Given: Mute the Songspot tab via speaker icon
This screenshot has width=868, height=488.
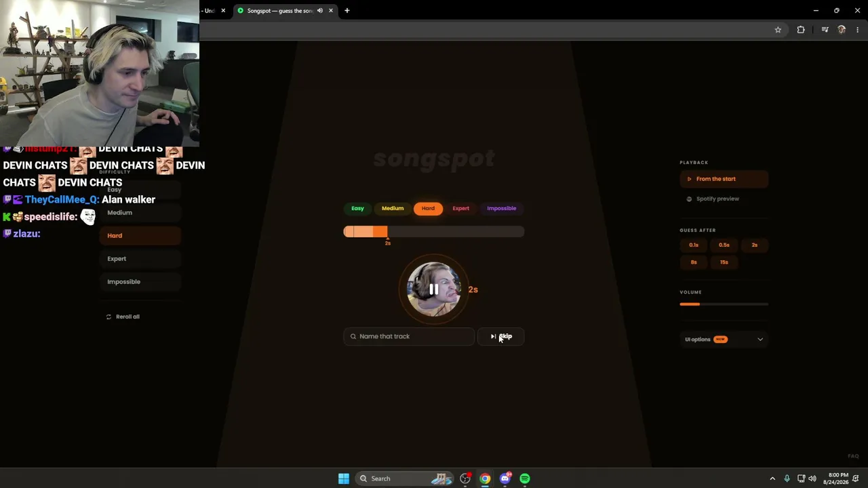Looking at the screenshot, I should 319,11.
